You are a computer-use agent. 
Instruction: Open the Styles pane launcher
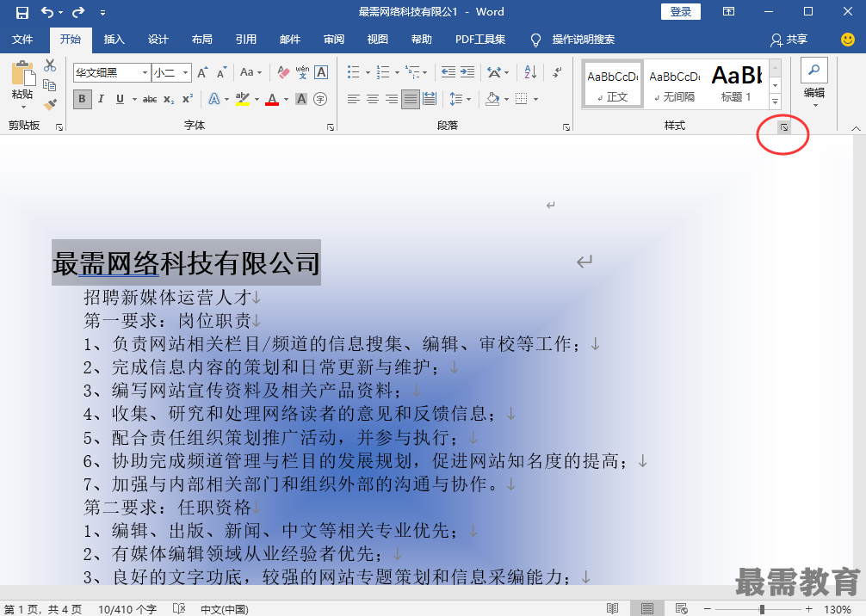[783, 128]
